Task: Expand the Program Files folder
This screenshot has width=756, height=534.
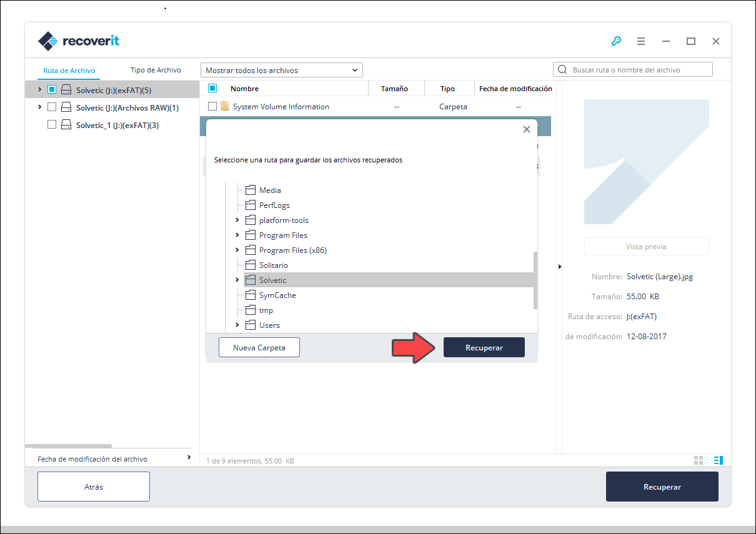Action: pyautogui.click(x=237, y=235)
